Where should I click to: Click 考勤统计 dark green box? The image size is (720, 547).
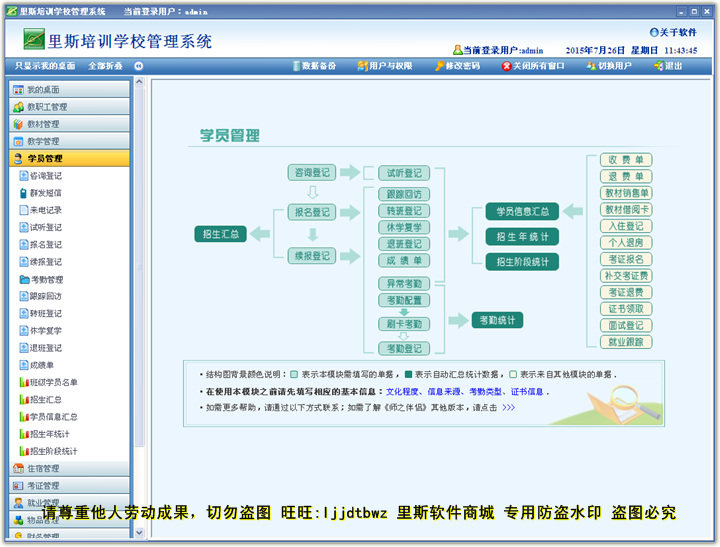(x=497, y=320)
